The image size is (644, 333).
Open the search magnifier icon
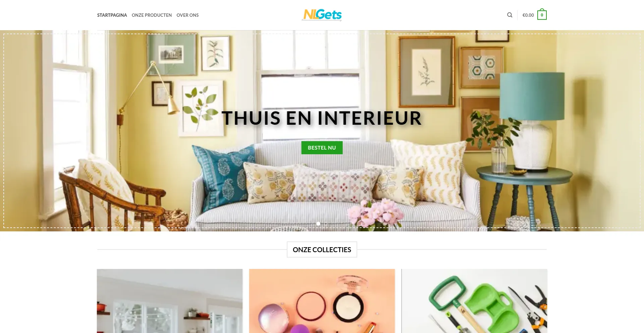(509, 15)
